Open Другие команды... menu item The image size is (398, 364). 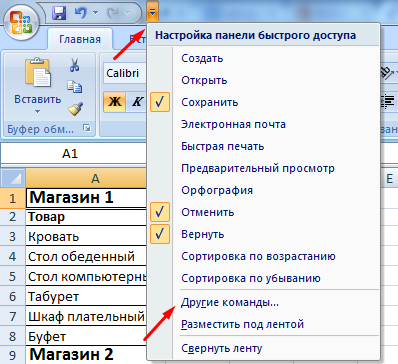[263, 303]
